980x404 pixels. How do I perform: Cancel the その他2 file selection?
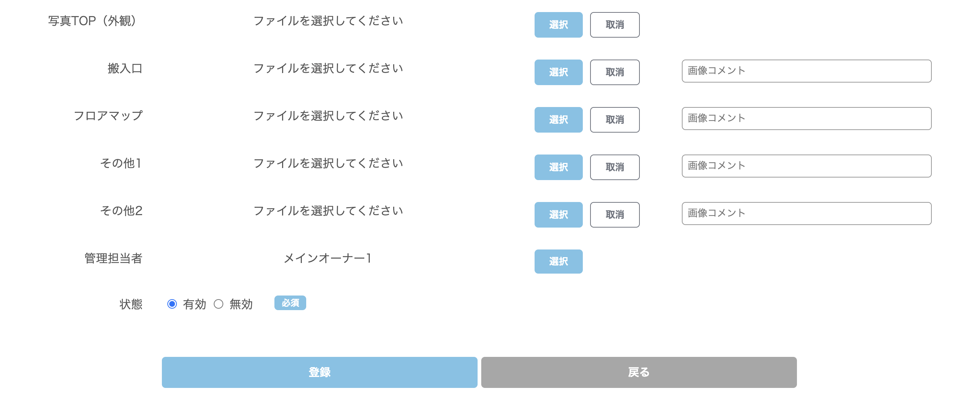coord(614,215)
